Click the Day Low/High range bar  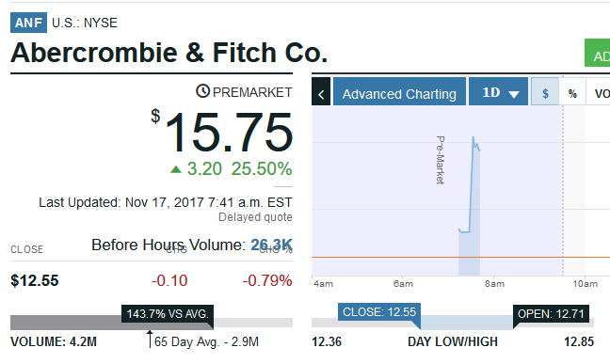point(453,323)
